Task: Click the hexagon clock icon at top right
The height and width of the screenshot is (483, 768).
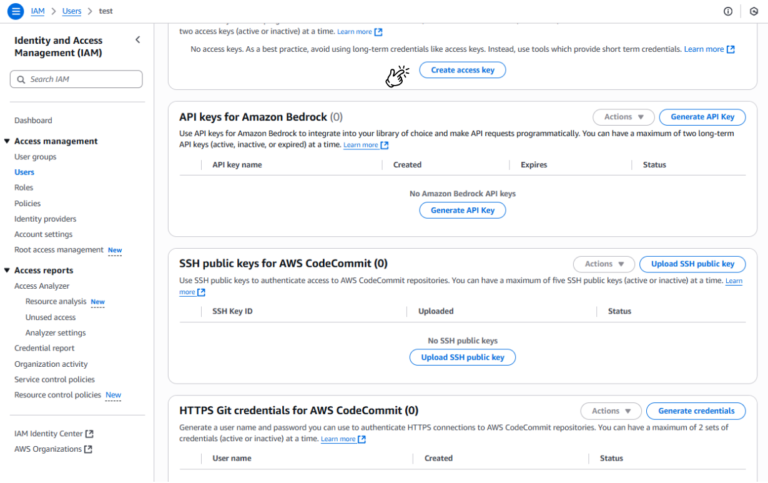Action: pyautogui.click(x=753, y=11)
